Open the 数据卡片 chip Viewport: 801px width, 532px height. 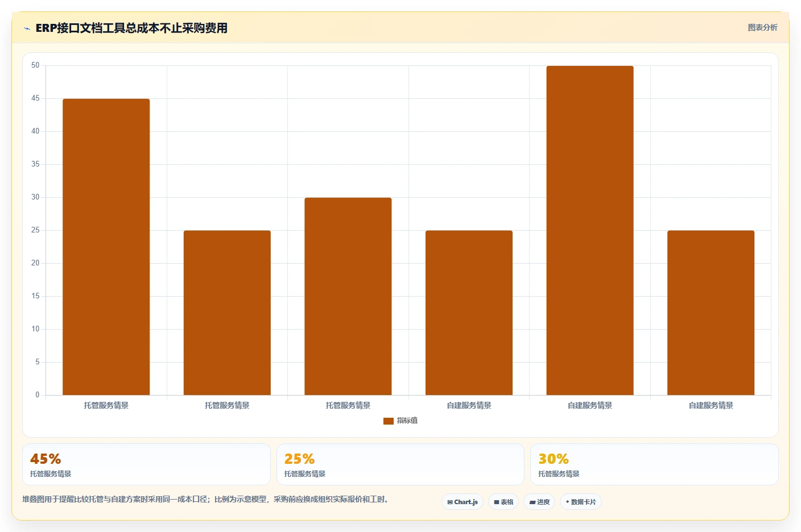click(581, 502)
